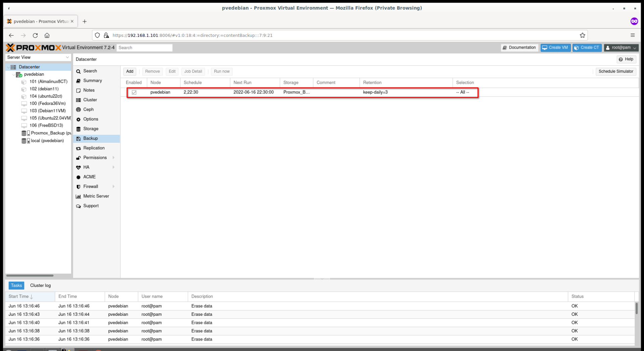Select the Tasks tab
The height and width of the screenshot is (351, 644).
(16, 285)
